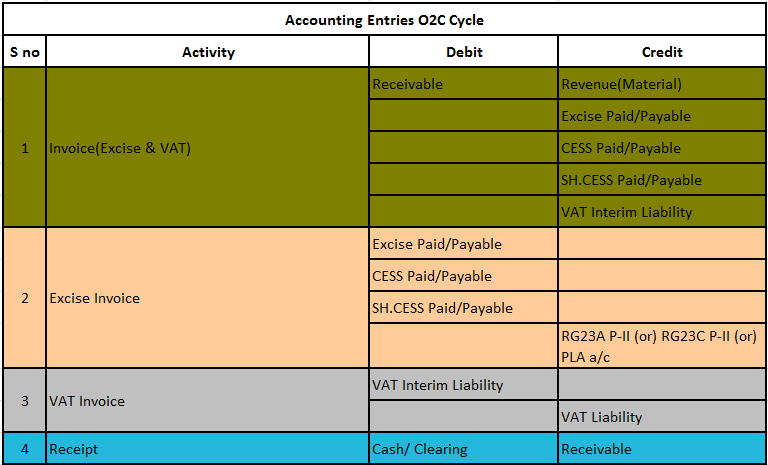The width and height of the screenshot is (768, 465).
Task: Select the "Credit" column header cell
Action: click(x=662, y=51)
